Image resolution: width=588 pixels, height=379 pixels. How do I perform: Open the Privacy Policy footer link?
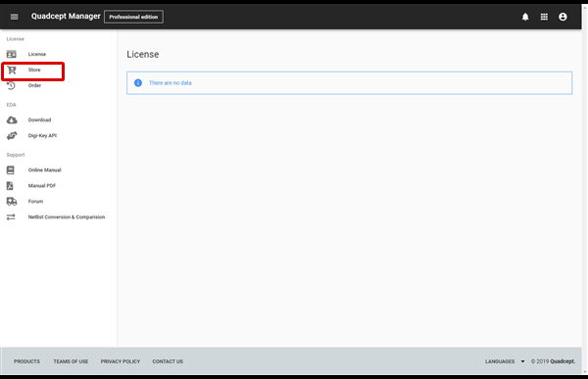120,361
